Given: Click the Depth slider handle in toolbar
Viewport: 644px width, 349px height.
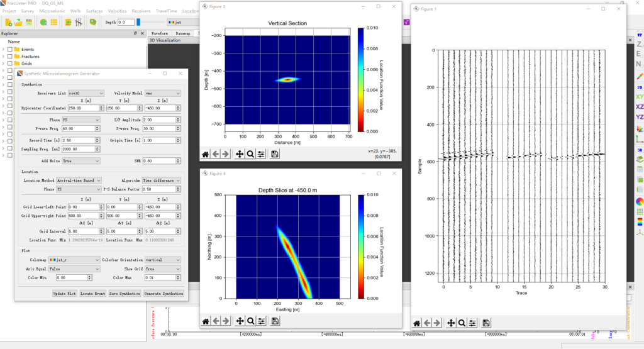Looking at the screenshot, I should 138,22.
